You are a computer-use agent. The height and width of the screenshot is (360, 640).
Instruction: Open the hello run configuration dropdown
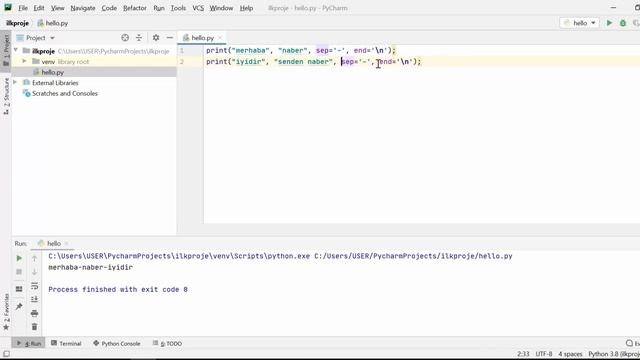point(580,23)
